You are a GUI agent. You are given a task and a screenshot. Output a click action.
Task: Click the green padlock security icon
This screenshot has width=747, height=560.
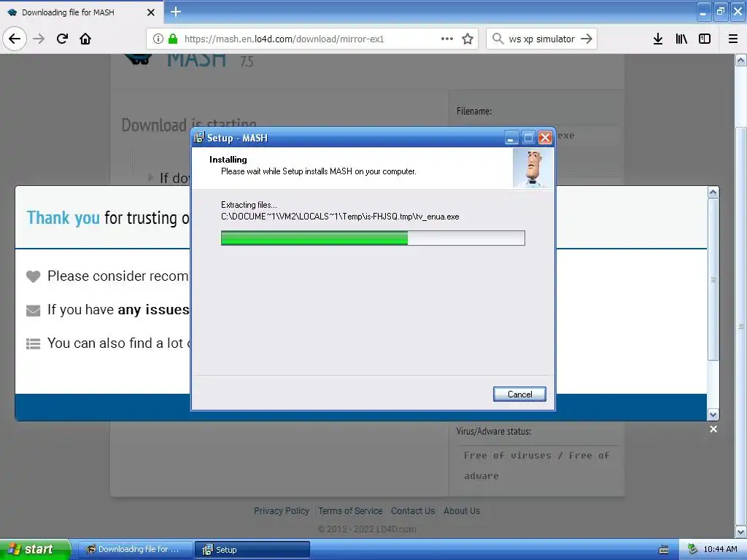(x=173, y=39)
